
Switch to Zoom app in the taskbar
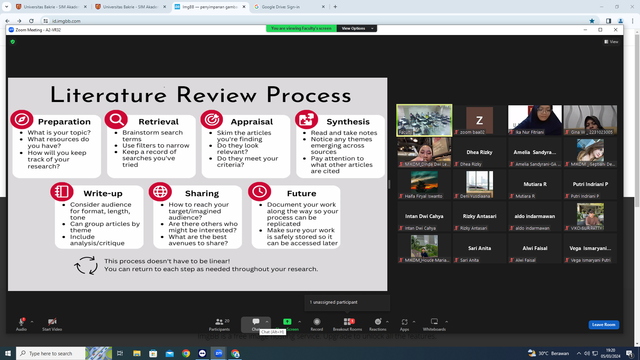[219, 353]
